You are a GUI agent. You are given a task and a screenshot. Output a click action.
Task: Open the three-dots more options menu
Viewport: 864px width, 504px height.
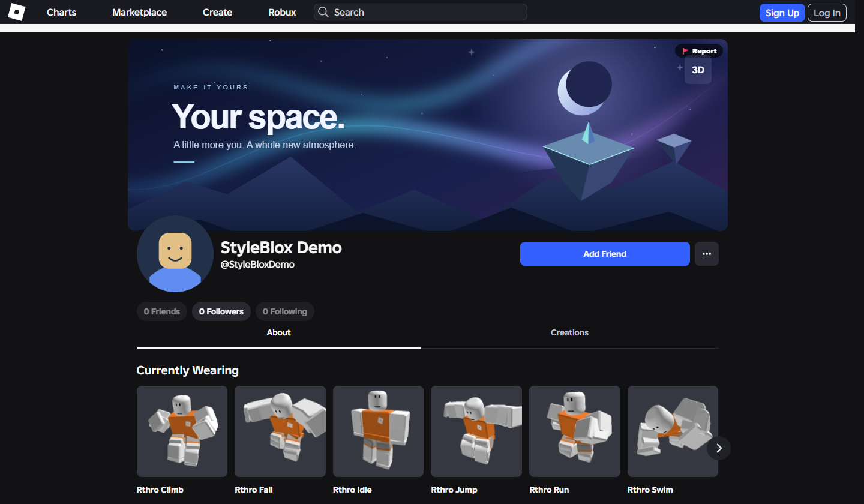[x=707, y=254]
